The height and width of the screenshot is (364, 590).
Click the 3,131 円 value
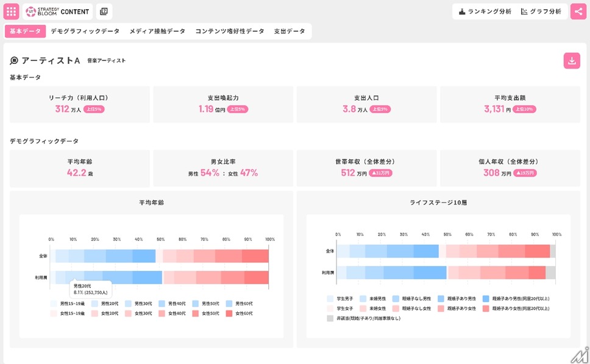[x=497, y=109]
